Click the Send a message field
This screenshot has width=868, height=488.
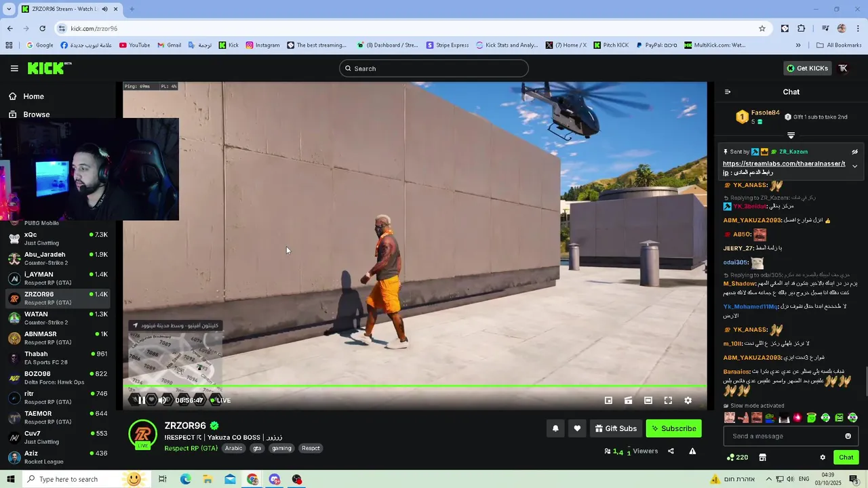pyautogui.click(x=785, y=436)
